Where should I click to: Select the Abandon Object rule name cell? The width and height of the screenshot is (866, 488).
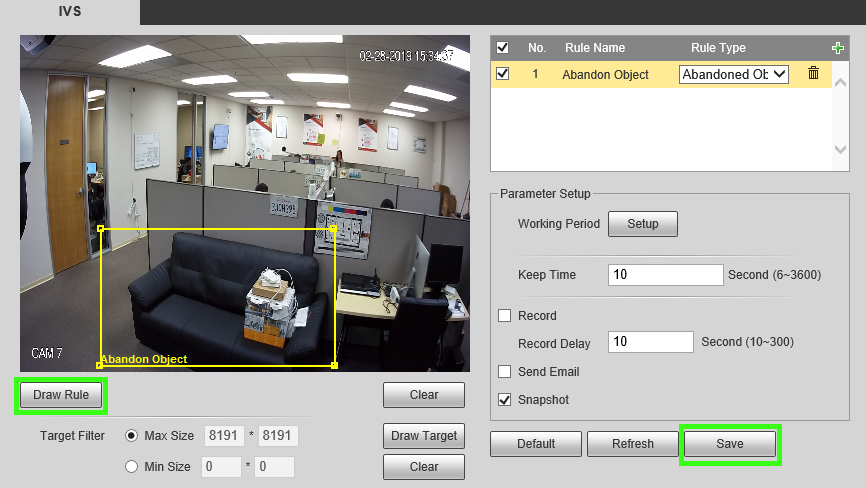[x=605, y=75]
